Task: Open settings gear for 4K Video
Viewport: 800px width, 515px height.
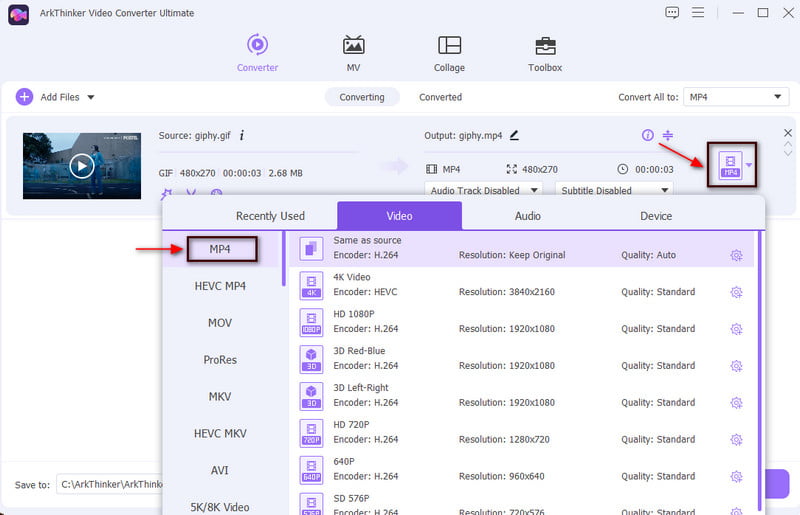Action: click(736, 292)
